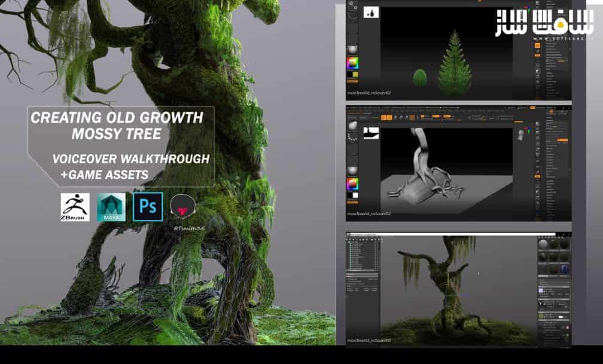Click the fern model in top ZBrush viewport

tap(455, 63)
